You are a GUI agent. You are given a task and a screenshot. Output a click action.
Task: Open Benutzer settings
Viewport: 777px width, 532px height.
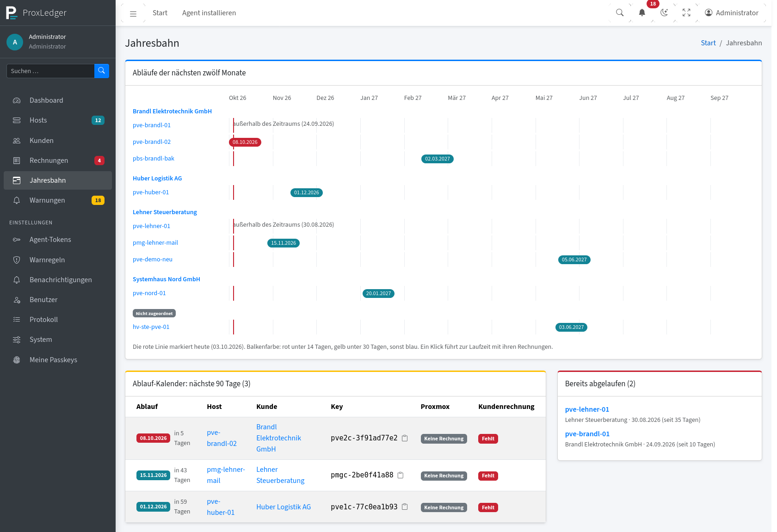pos(58,300)
